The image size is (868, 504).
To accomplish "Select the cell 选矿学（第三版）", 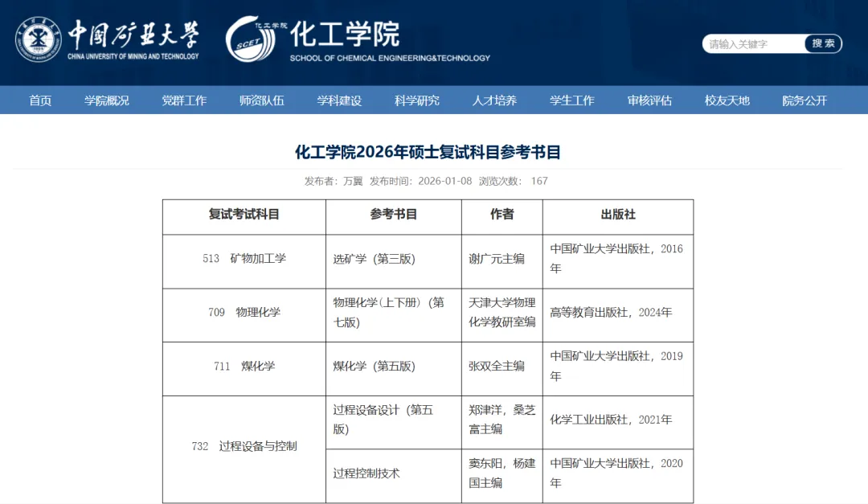I will (394, 261).
